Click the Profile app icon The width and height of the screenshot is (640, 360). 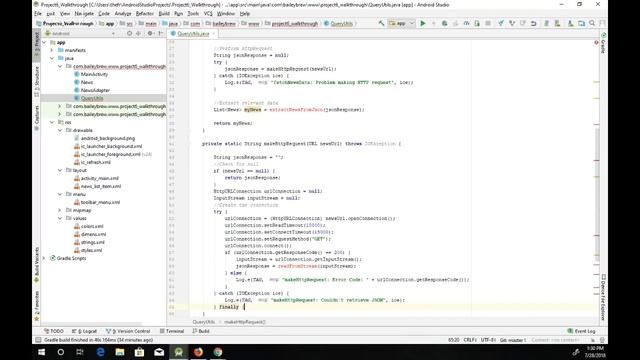466,24
